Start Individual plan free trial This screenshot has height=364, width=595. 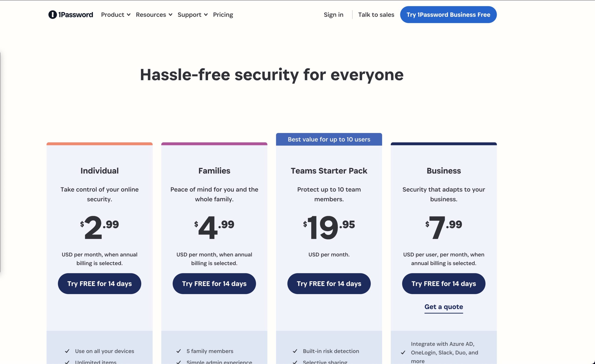99,283
